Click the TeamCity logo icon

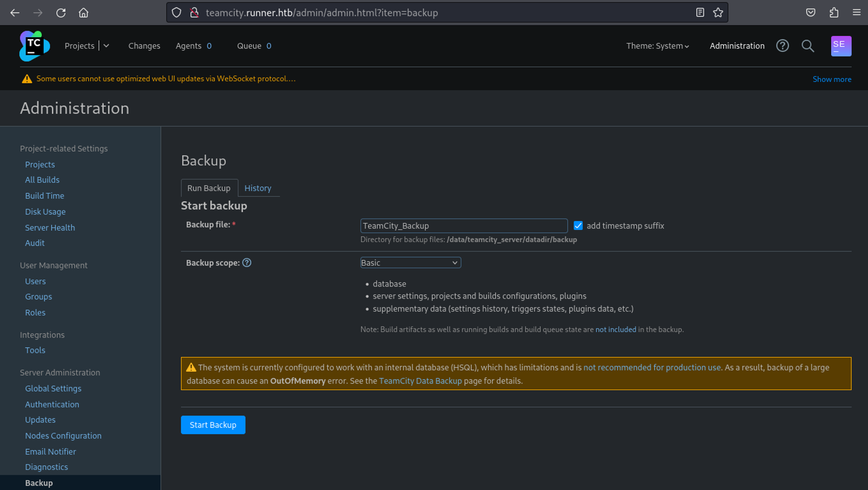point(34,46)
